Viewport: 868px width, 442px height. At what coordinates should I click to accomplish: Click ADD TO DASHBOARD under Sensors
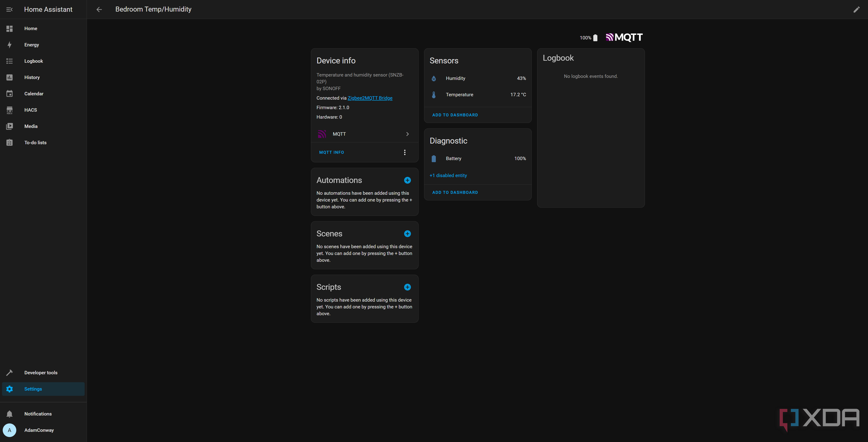(x=455, y=115)
